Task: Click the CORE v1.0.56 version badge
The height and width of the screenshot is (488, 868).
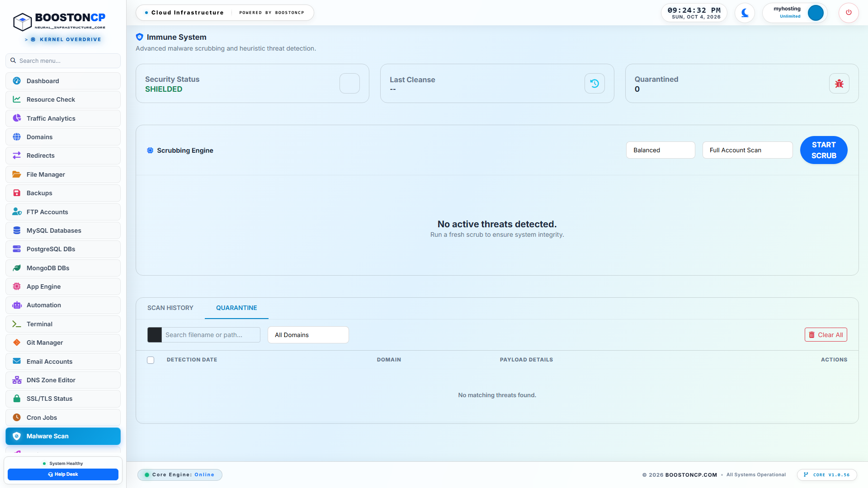Action: click(827, 474)
